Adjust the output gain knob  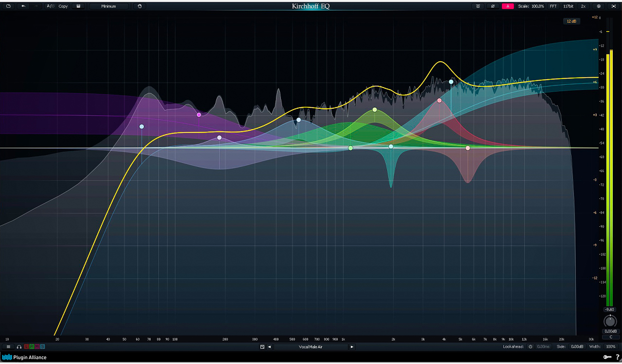(x=610, y=321)
